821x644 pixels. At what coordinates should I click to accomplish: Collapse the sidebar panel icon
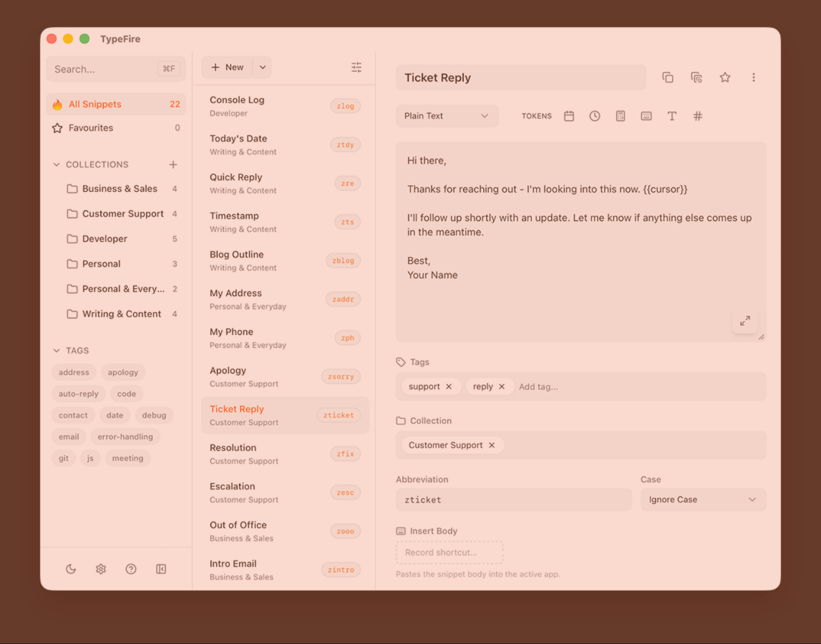pos(161,569)
